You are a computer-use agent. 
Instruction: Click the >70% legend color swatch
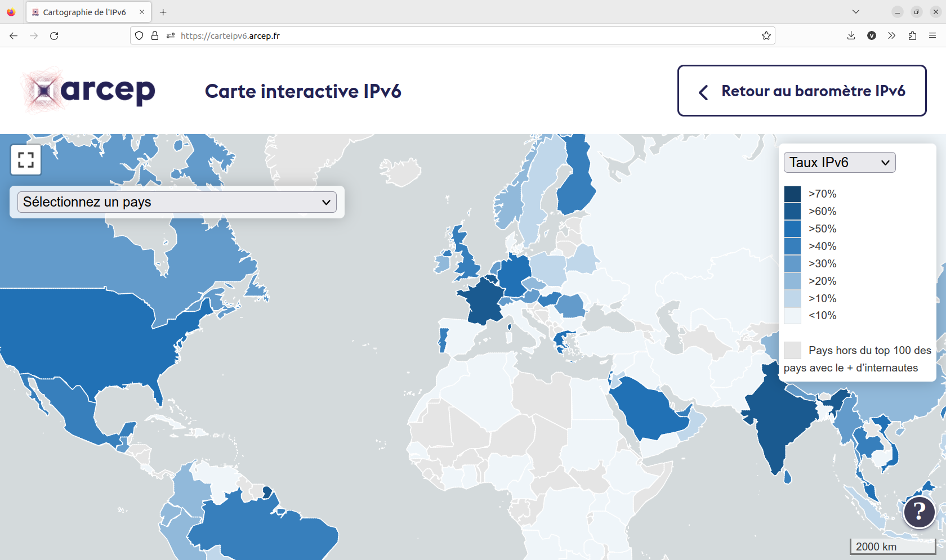[x=792, y=194]
